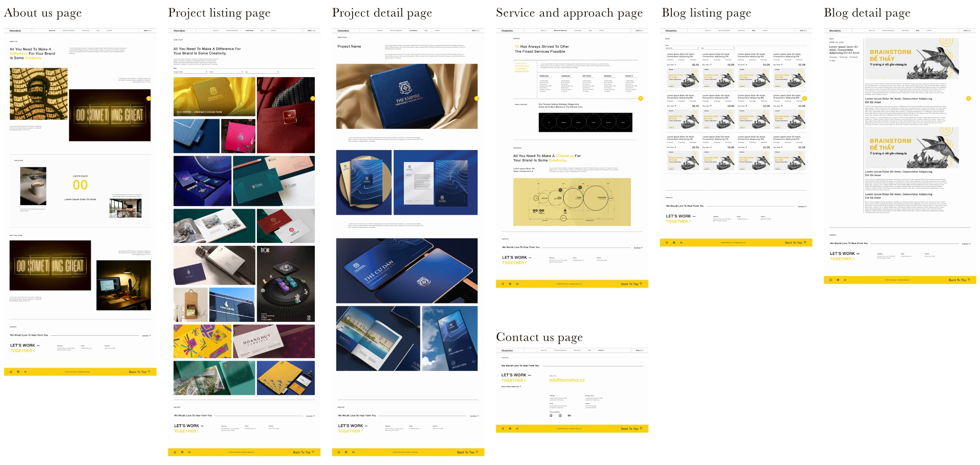Expand the Year filter on Project listing page
The height and width of the screenshot is (465, 980).
tap(262, 72)
